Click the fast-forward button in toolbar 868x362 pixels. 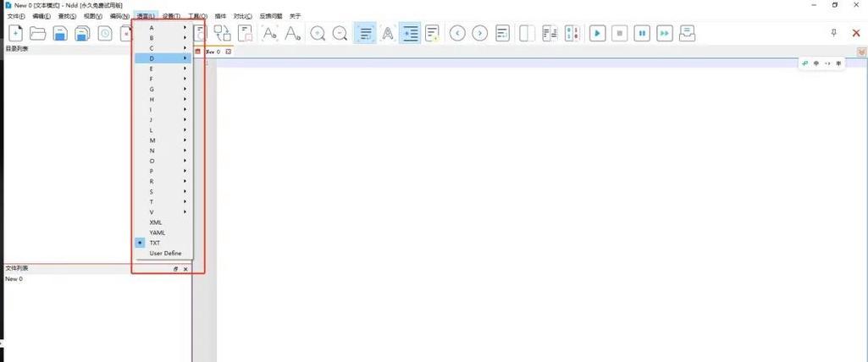(665, 33)
